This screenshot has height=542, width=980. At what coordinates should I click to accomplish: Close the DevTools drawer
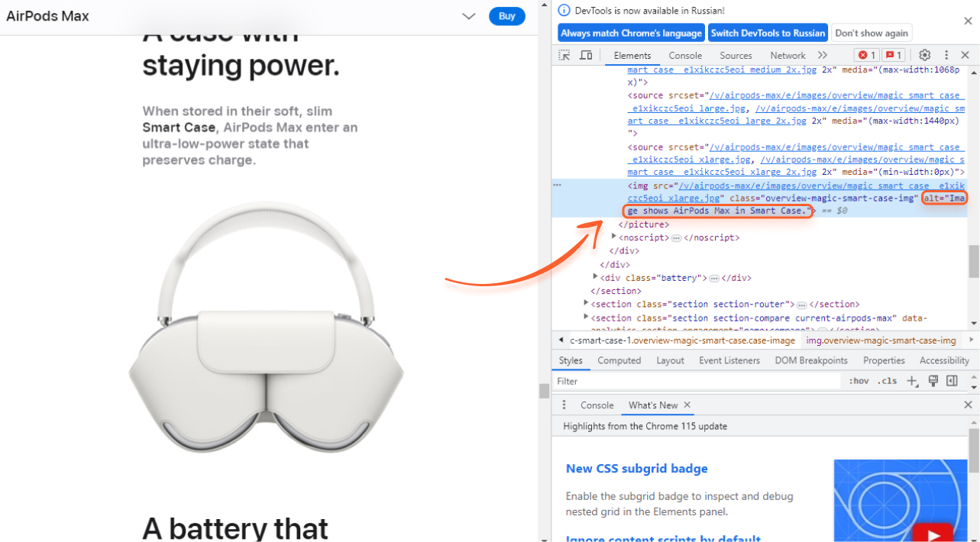968,405
